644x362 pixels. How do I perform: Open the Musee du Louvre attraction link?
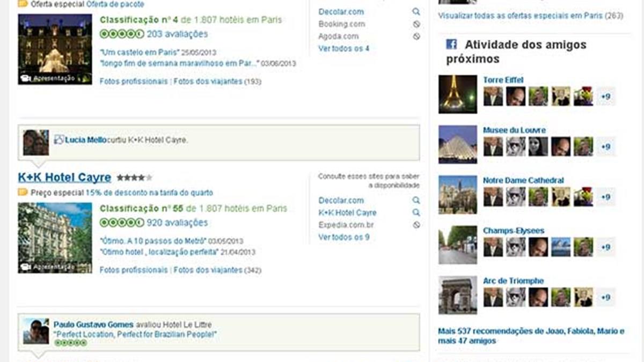point(514,130)
